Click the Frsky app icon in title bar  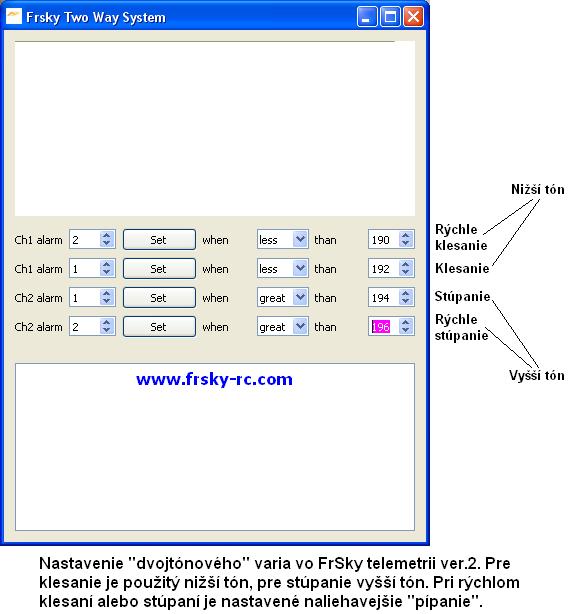tap(14, 17)
